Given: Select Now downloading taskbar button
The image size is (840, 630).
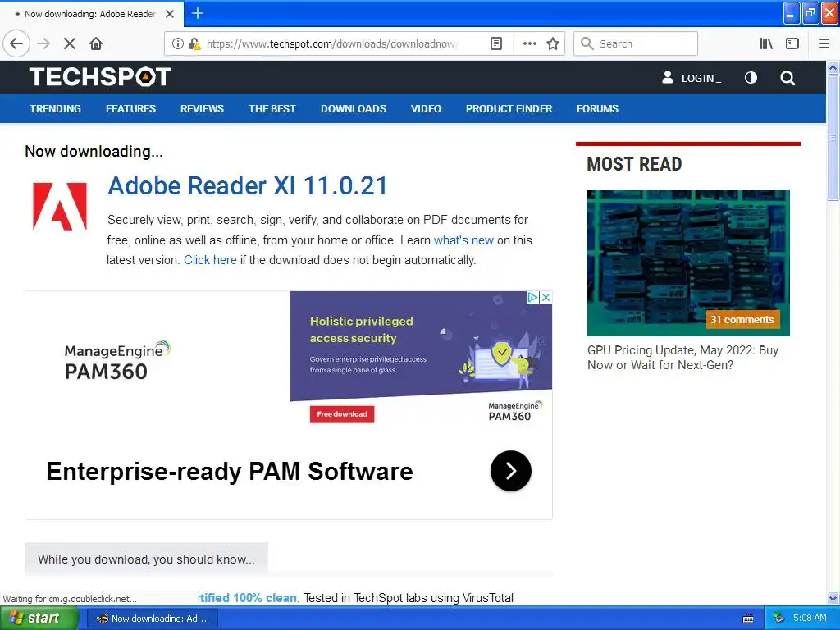Looking at the screenshot, I should (x=152, y=619).
